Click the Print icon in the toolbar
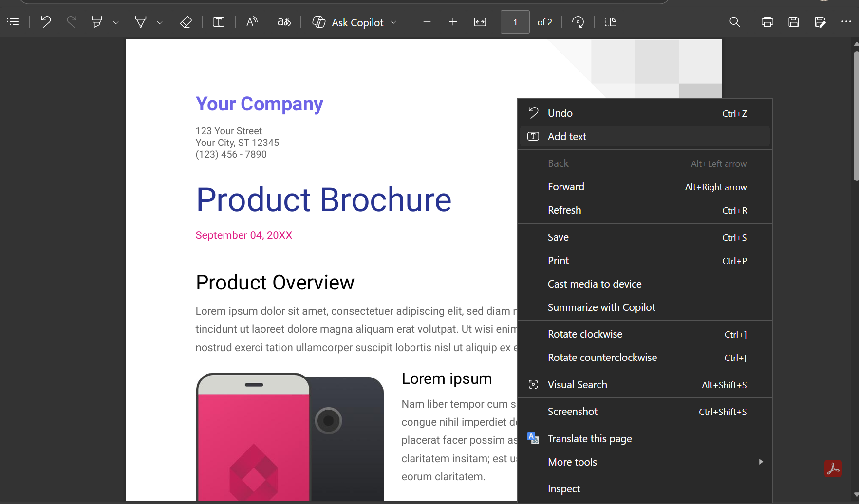 tap(767, 22)
